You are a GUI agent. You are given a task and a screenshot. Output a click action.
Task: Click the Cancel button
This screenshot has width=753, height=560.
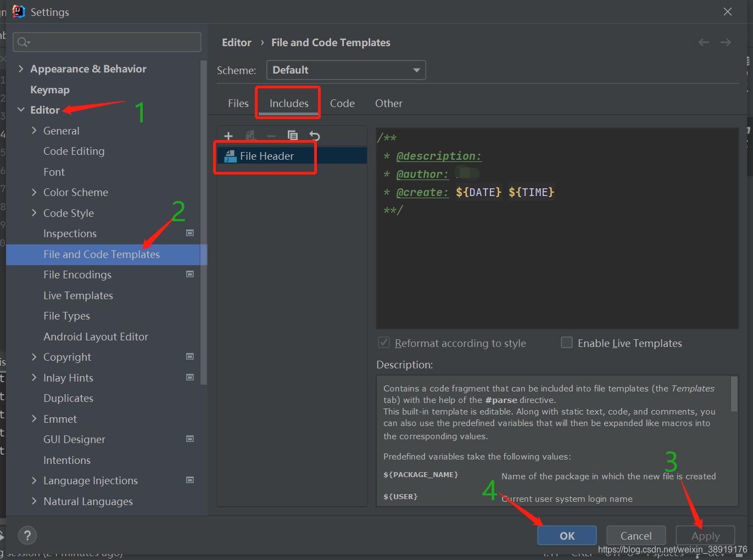pos(636,536)
